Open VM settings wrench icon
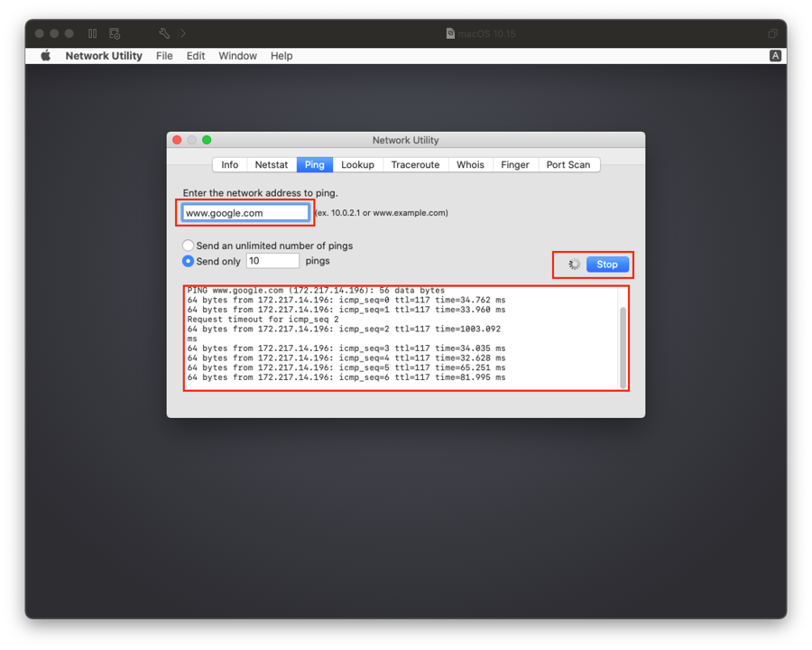The height and width of the screenshot is (650, 812). click(x=164, y=33)
